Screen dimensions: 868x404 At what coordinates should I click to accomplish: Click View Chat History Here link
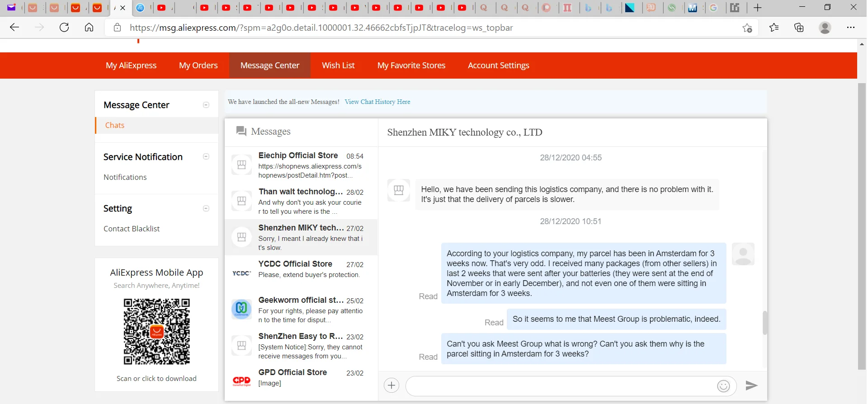coord(377,102)
